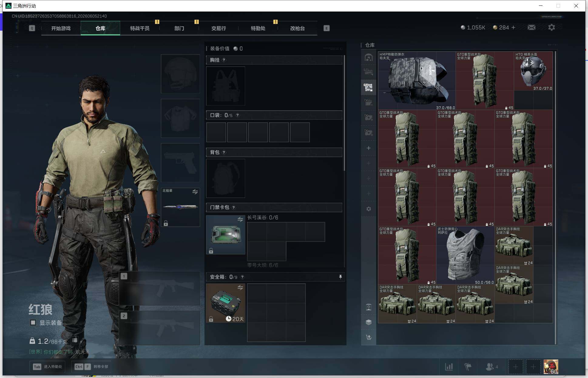
Task: Switch to the 特勤处 tab
Action: (258, 28)
